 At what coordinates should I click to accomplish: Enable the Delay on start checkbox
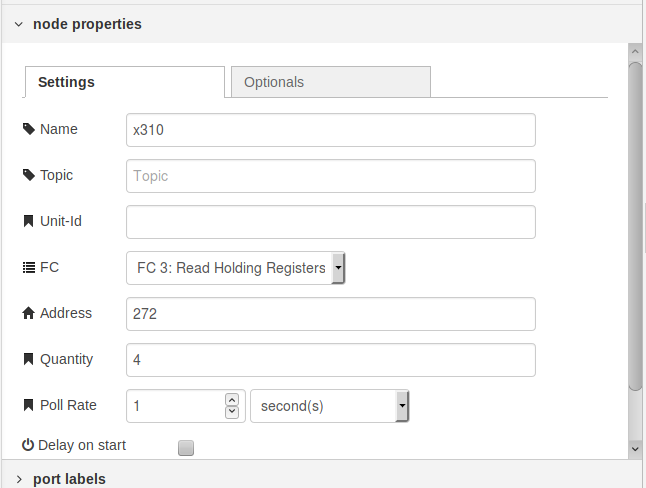186,448
